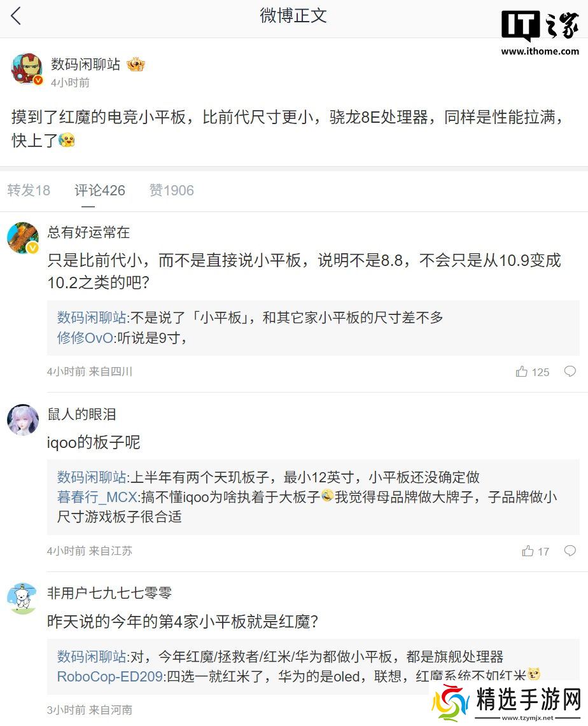Image resolution: width=588 pixels, height=726 pixels.
Task: Reply to 鼠人的眼泪's comment via bubble icon
Action: click(570, 550)
